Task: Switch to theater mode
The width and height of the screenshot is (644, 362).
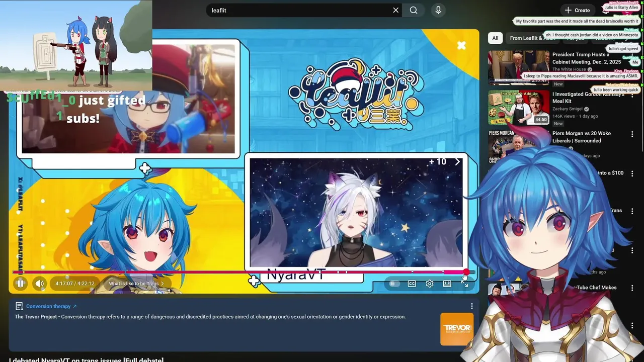Action: point(447,284)
